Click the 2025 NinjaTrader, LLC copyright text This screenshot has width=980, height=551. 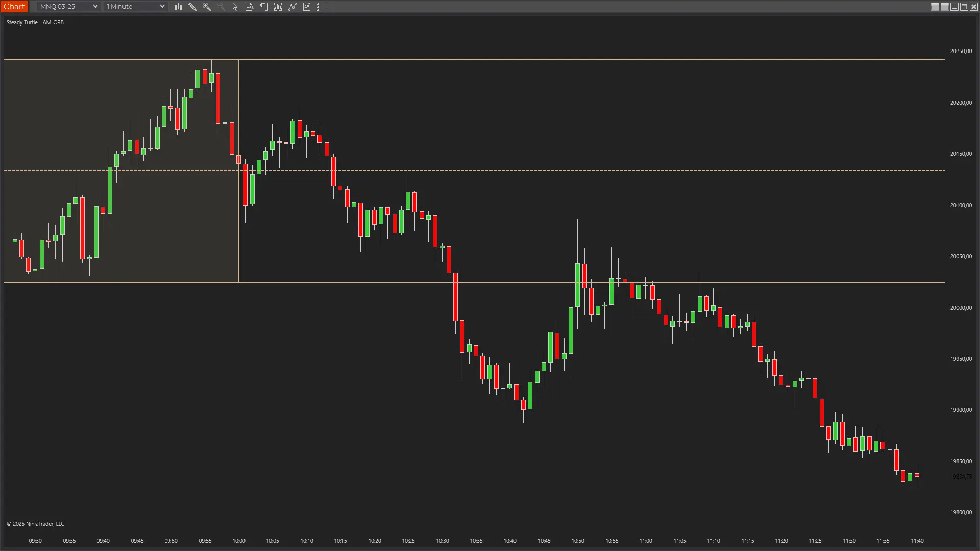[x=35, y=524]
